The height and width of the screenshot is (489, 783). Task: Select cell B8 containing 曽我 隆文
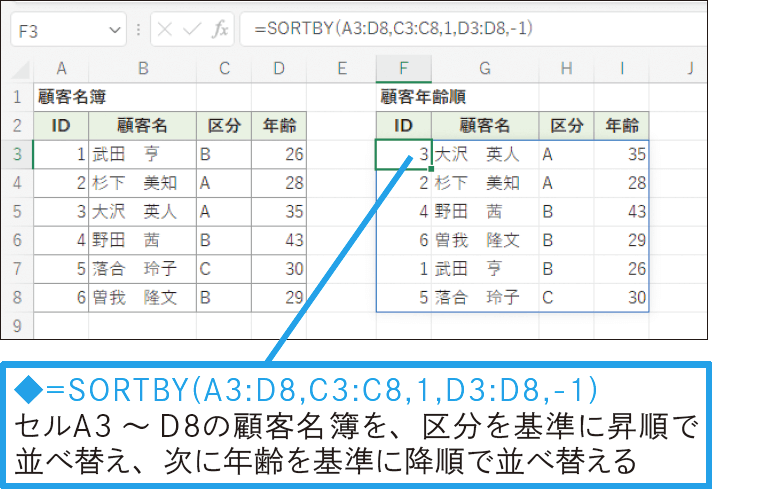coord(142,298)
